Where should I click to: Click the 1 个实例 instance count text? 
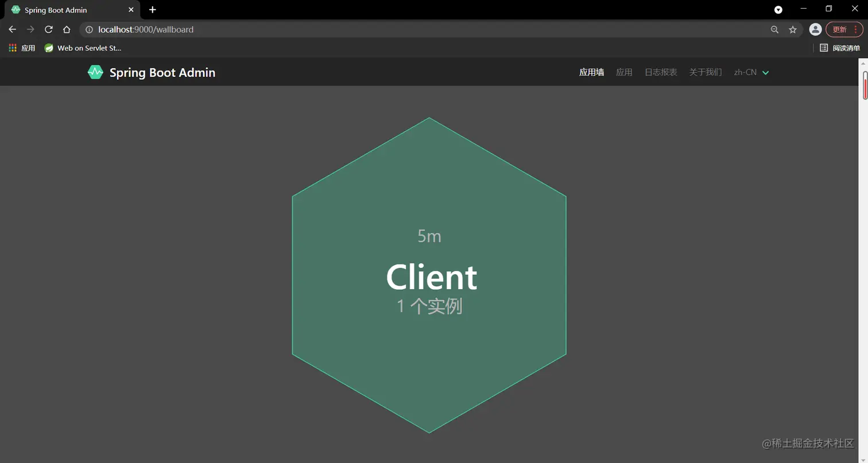pyautogui.click(x=429, y=306)
